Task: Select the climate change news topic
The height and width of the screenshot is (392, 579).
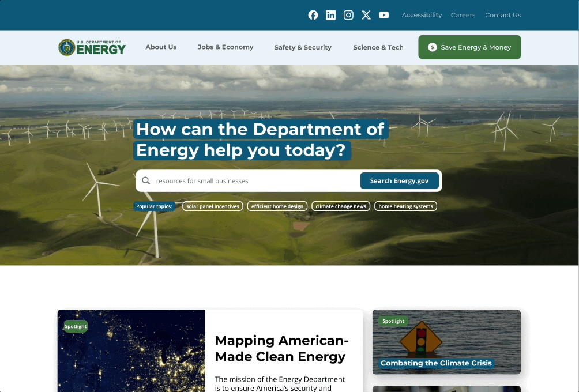Action: pyautogui.click(x=341, y=206)
